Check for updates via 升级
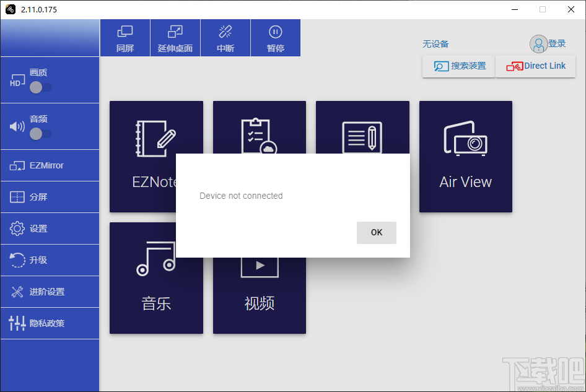Viewport: 586px width, 392px height. [x=50, y=260]
